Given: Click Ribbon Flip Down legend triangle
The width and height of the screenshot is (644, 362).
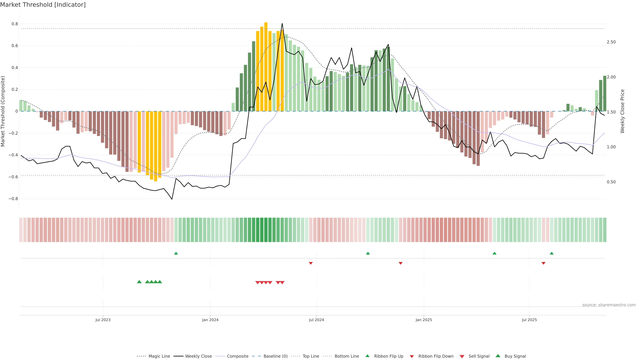Looking at the screenshot, I should [x=412, y=356].
